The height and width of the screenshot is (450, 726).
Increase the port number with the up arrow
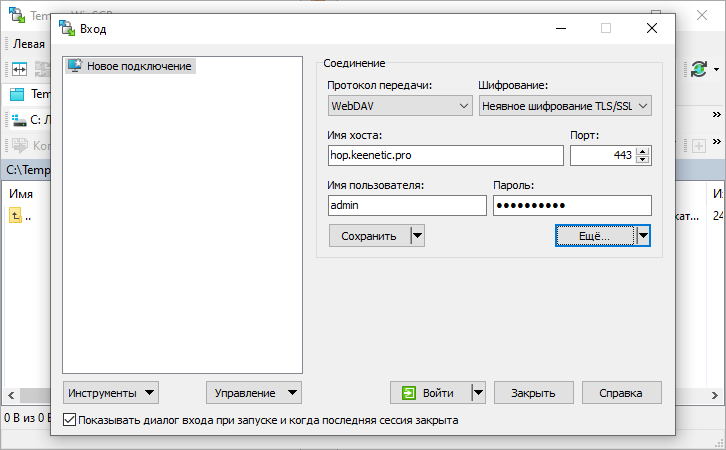point(642,151)
